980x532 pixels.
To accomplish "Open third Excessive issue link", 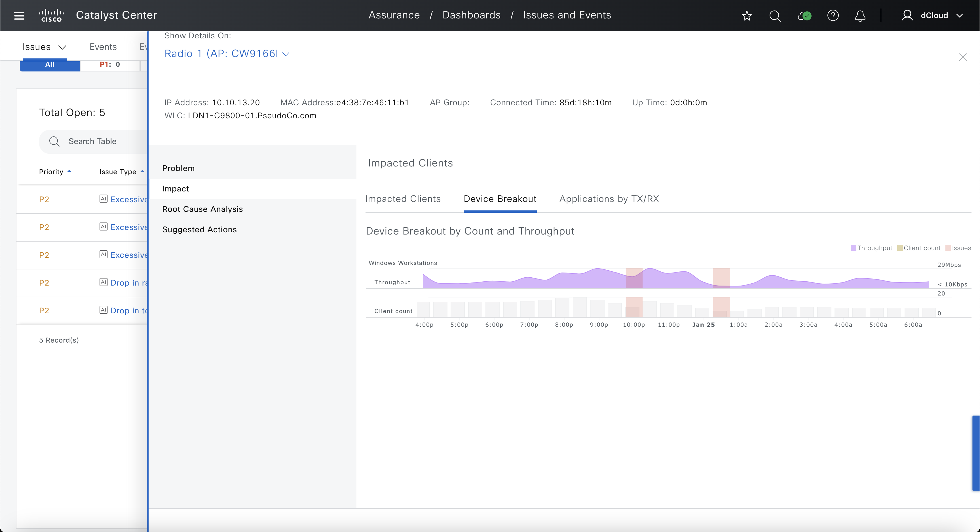I will [x=128, y=255].
